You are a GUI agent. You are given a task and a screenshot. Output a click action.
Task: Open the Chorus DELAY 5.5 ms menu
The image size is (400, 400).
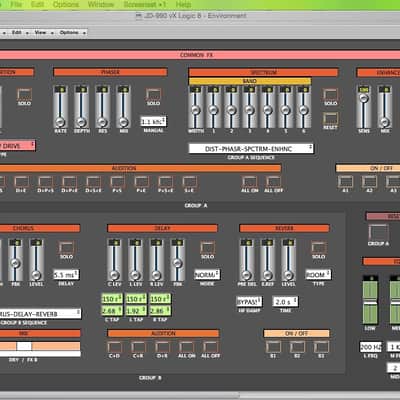point(66,275)
